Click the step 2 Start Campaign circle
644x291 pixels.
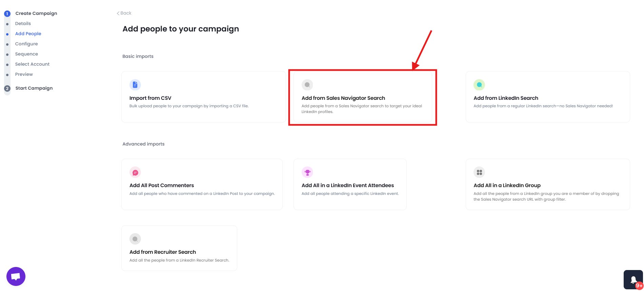[7, 88]
